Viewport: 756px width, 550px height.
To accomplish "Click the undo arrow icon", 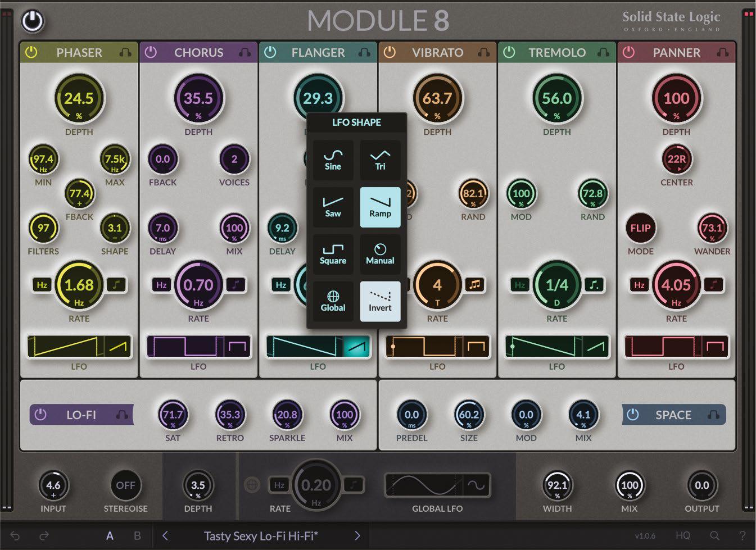I will click(x=16, y=535).
